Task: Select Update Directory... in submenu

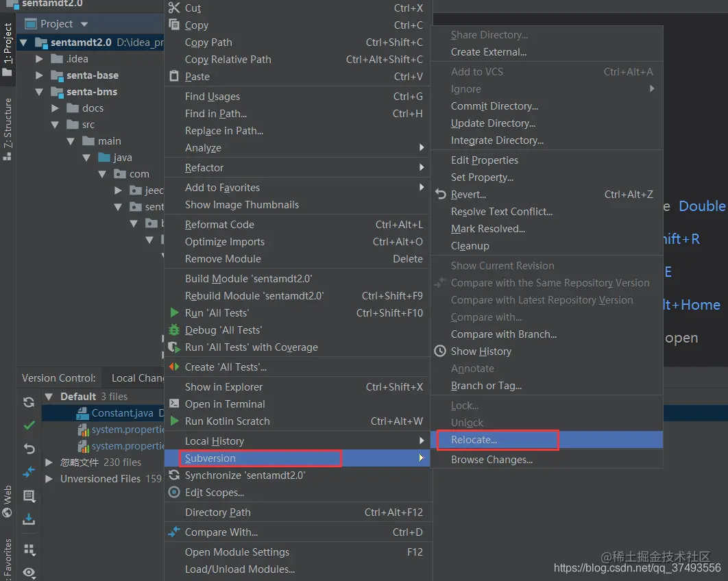Action: click(546, 123)
